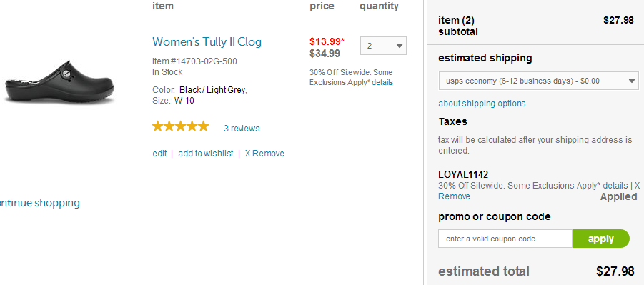Click the coupon code input field
Viewport: 644px width, 285px height.
[505, 239]
